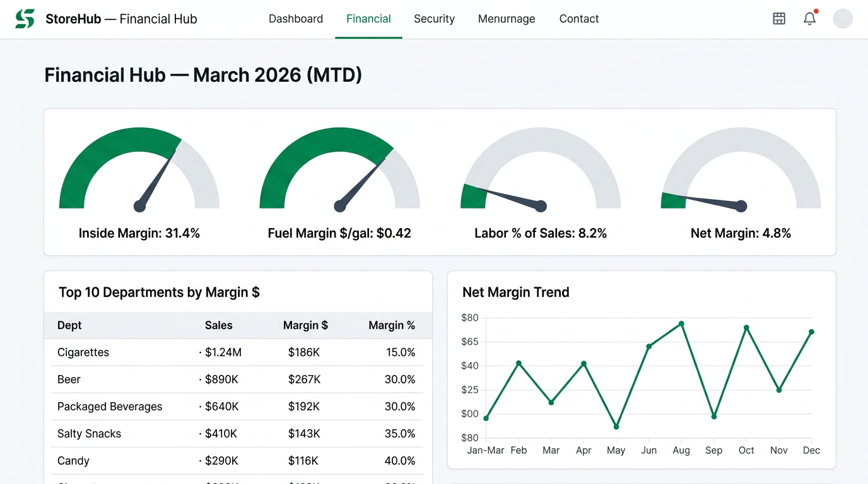Image resolution: width=868 pixels, height=484 pixels.
Task: Click the Aug peak data point
Action: [x=681, y=324]
